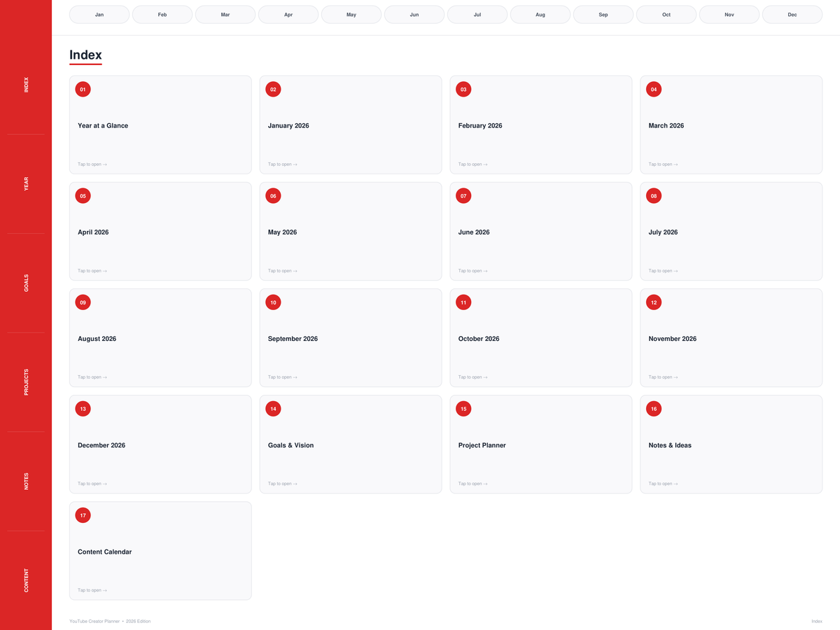Select the 12 circle badge

coord(654,302)
